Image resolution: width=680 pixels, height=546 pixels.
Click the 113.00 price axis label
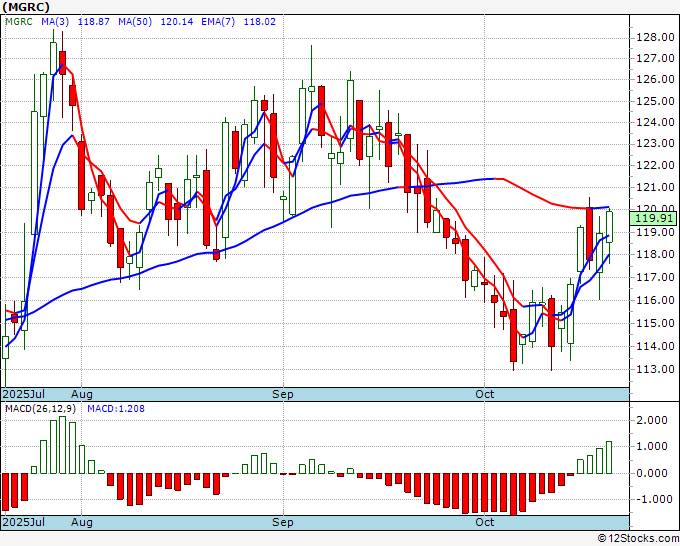[x=655, y=369]
